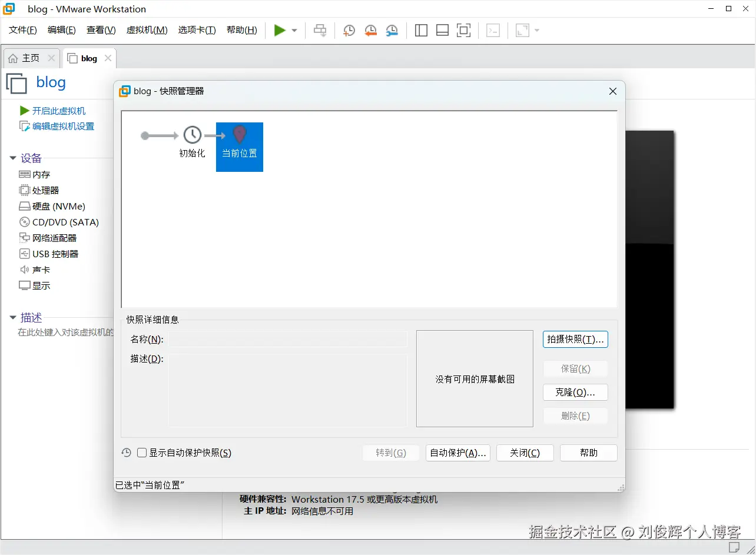Viewport: 756px width, 555px height.
Task: Click the VMware status bar message icon
Action: (x=734, y=548)
